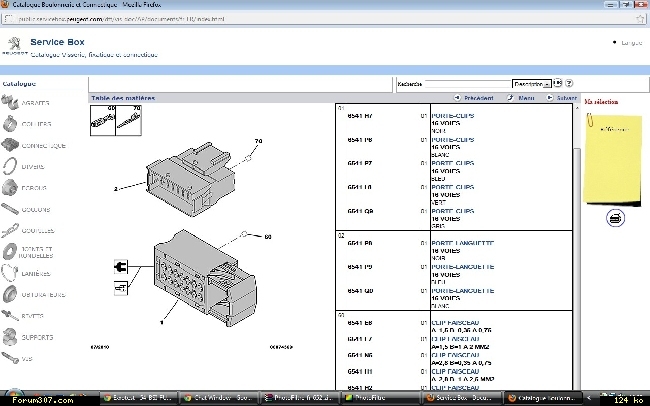Click the search go button beside Description
Screen dimensions: 650x406
558,83
